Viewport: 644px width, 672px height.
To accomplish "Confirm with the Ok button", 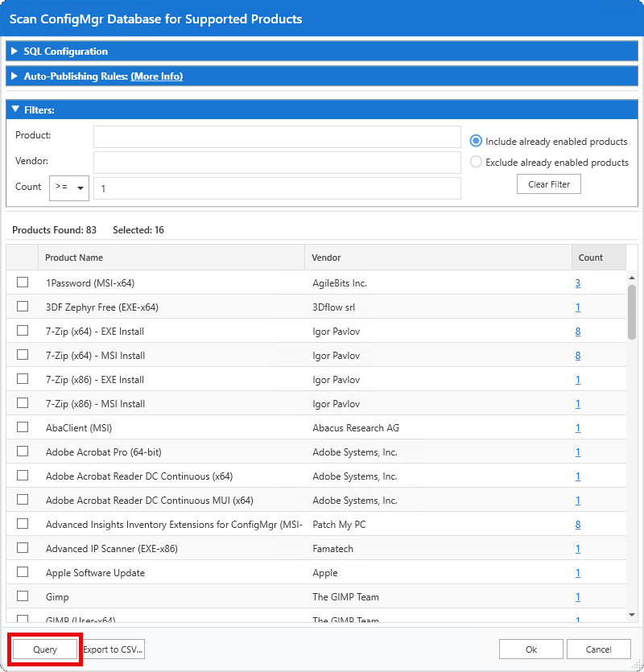I will point(530,649).
